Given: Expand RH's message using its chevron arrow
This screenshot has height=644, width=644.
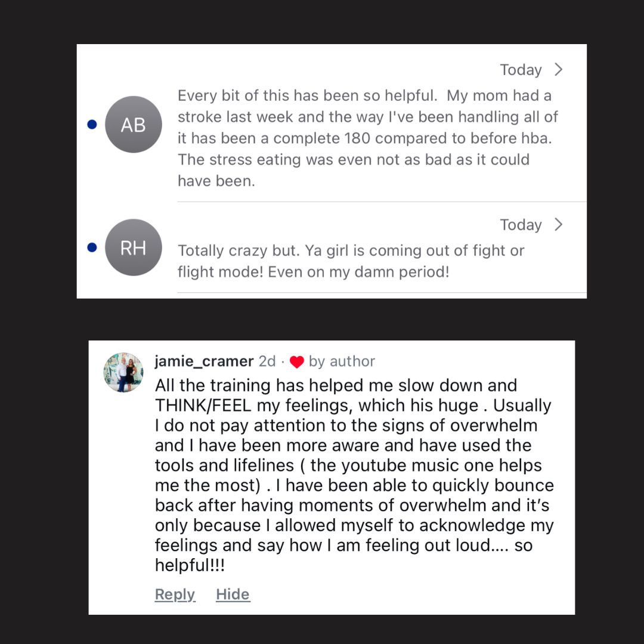Looking at the screenshot, I should [x=558, y=225].
